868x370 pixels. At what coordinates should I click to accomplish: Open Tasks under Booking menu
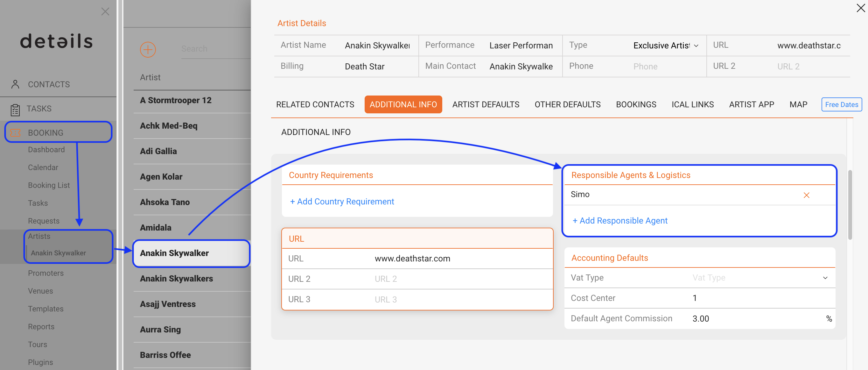[38, 203]
